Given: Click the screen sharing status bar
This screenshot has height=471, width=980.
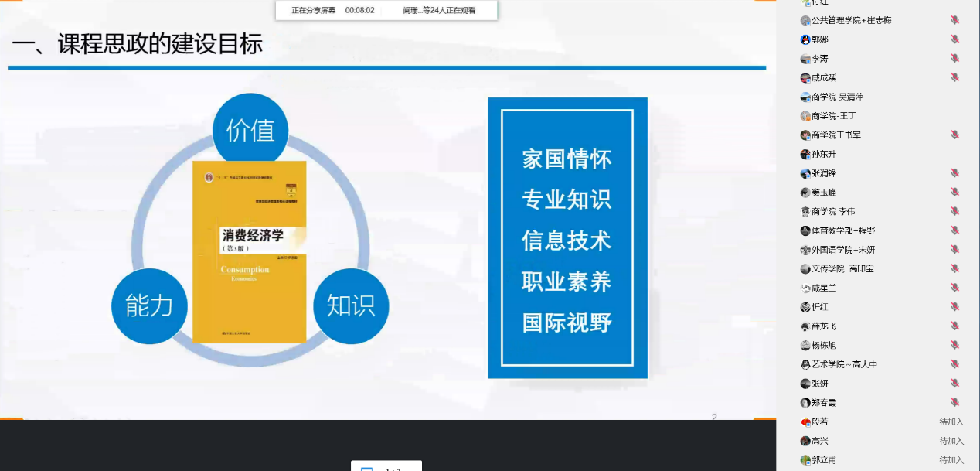Looking at the screenshot, I should [386, 10].
